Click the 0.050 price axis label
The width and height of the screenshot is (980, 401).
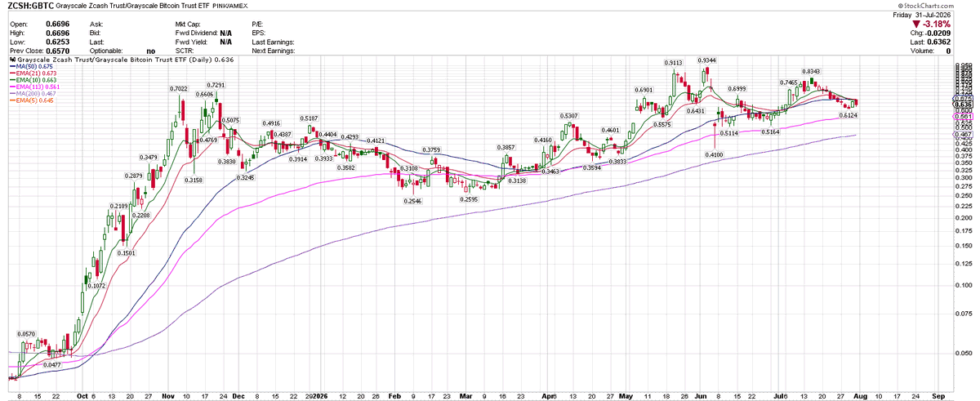[962, 353]
